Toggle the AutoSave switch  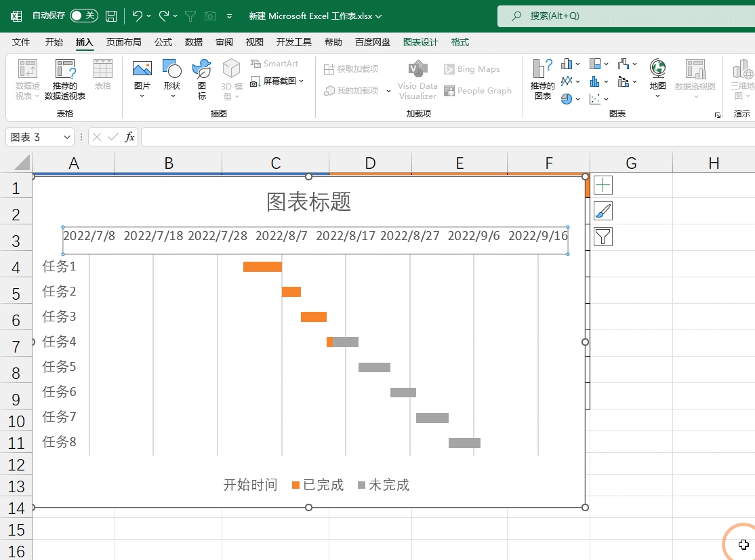click(84, 16)
